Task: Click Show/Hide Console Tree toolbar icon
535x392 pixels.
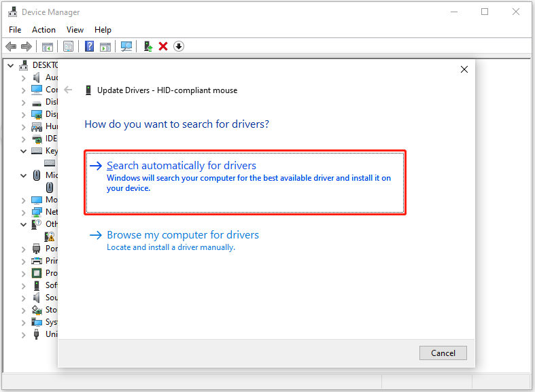Action: pos(48,46)
